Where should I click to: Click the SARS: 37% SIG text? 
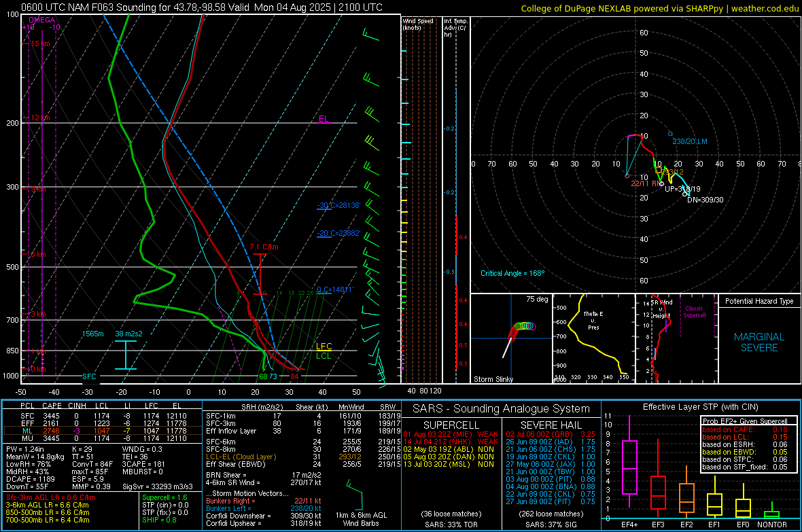point(551,525)
